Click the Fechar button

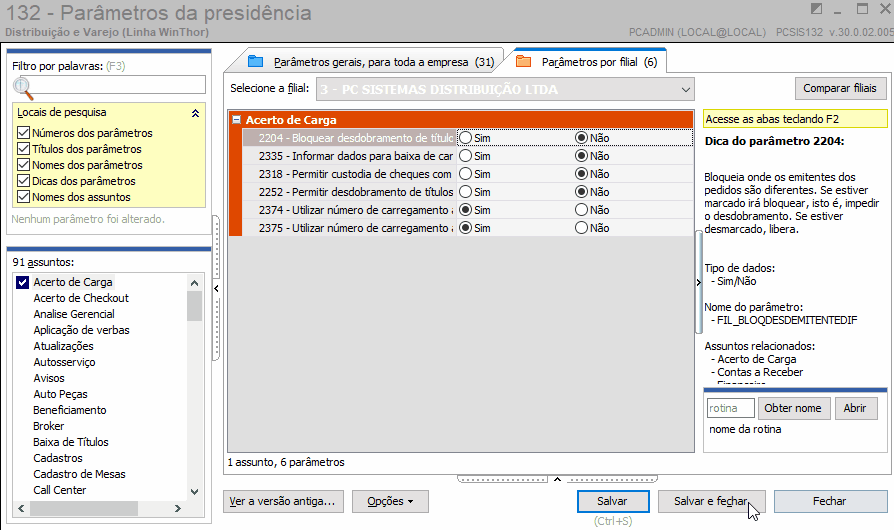(830, 502)
